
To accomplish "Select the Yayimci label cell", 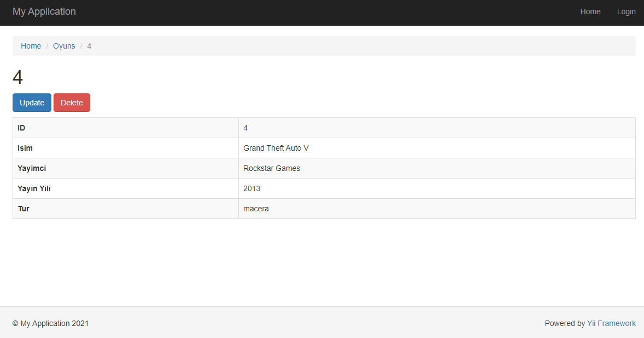I will point(126,168).
